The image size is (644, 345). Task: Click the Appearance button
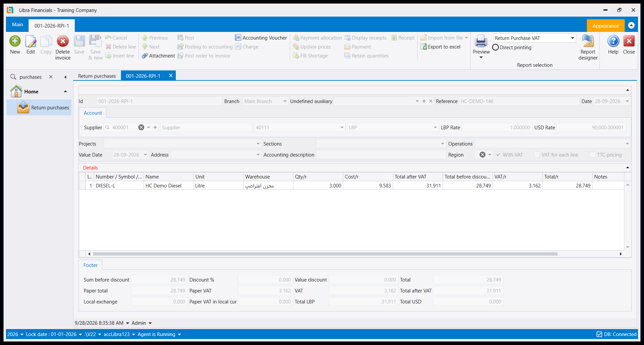(x=605, y=26)
